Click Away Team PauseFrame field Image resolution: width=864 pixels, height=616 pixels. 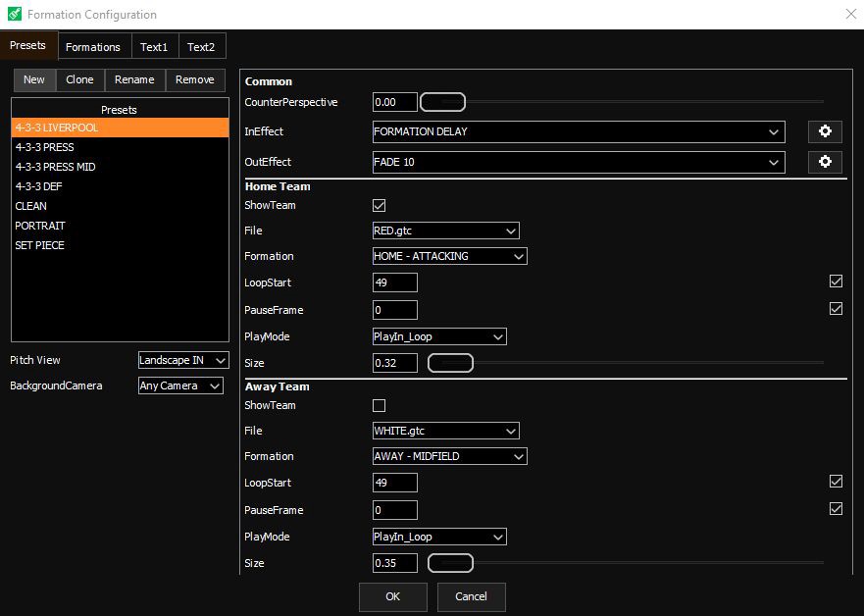coord(395,510)
